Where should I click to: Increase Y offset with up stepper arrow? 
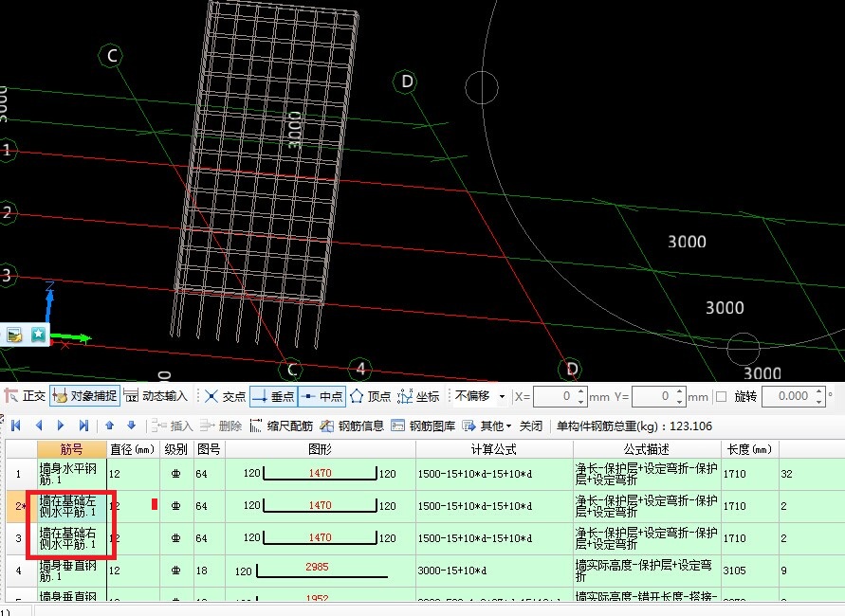[680, 392]
